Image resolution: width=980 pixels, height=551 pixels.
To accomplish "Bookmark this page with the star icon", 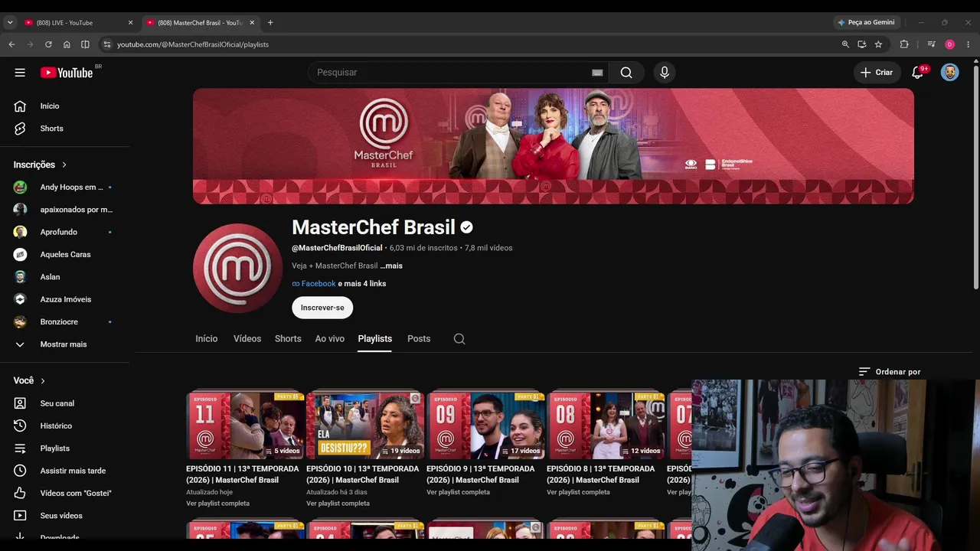I will click(878, 44).
